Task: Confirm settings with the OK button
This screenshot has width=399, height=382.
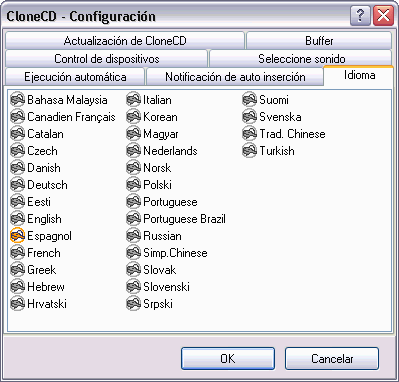Action: click(228, 359)
